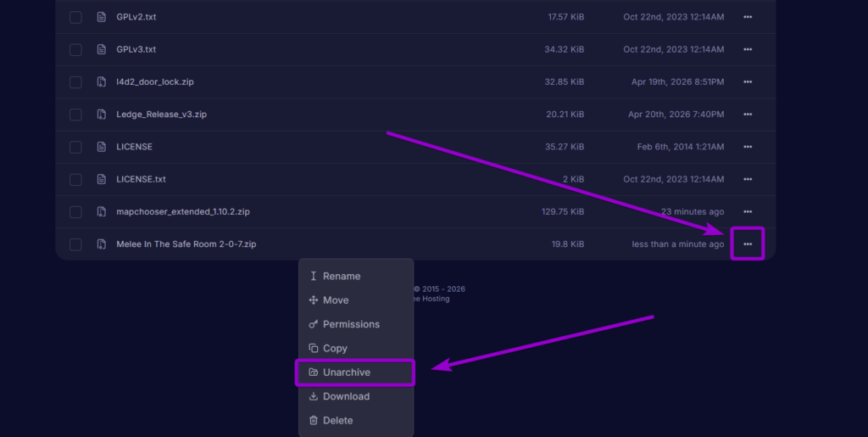Expand the three-dot menu for GPLv2.txt

coord(747,17)
